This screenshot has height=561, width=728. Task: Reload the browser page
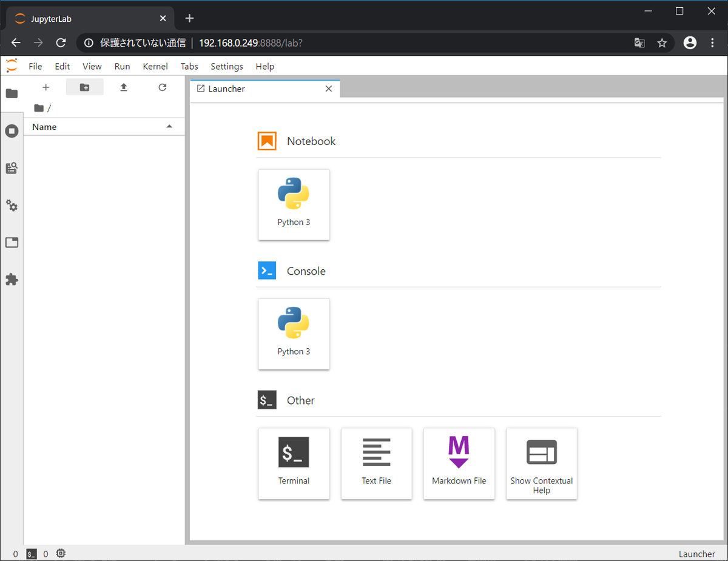point(61,43)
